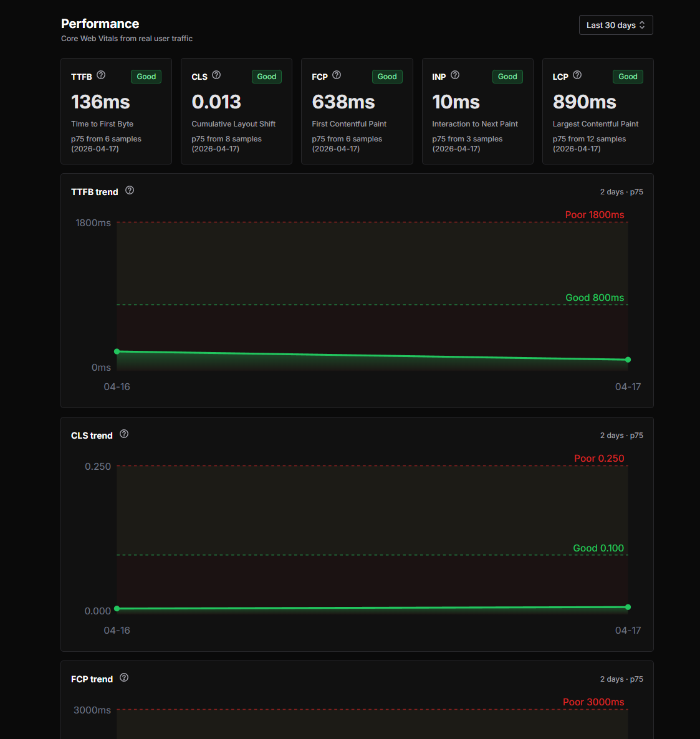Open the CLS help tooltip
Screen dimensions: 700x739
pyautogui.click(x=216, y=74)
